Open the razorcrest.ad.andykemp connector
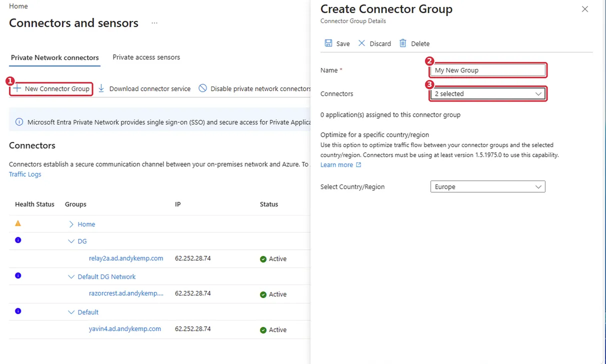Image resolution: width=606 pixels, height=364 pixels. point(126,293)
